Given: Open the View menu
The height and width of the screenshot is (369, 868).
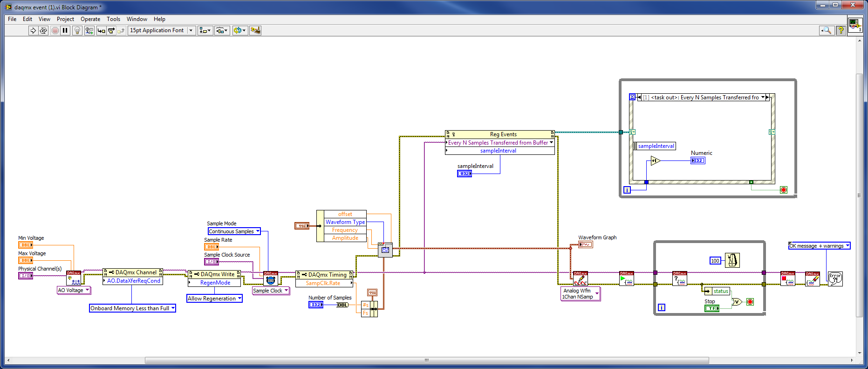Looking at the screenshot, I should 44,19.
